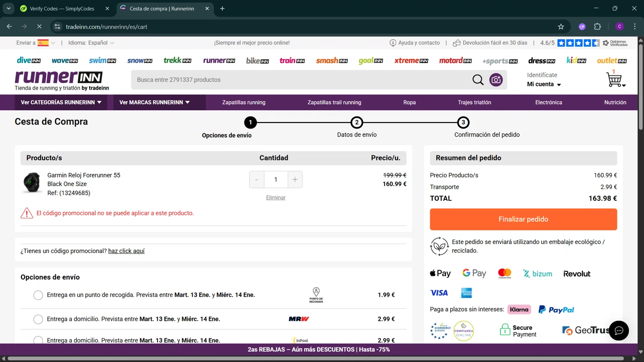Open a new browser tab

point(222,9)
